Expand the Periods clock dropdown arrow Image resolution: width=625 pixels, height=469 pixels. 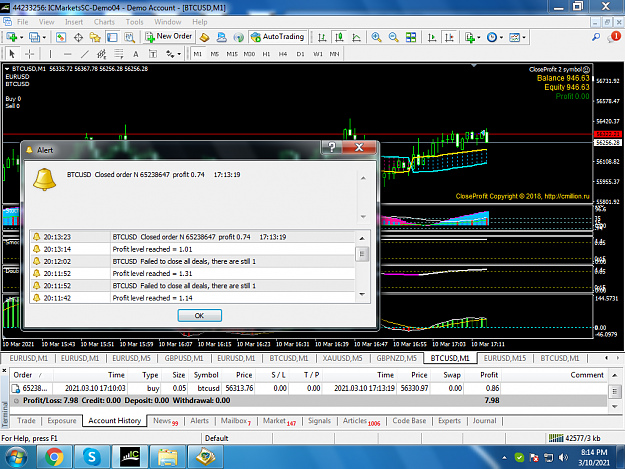pos(501,37)
